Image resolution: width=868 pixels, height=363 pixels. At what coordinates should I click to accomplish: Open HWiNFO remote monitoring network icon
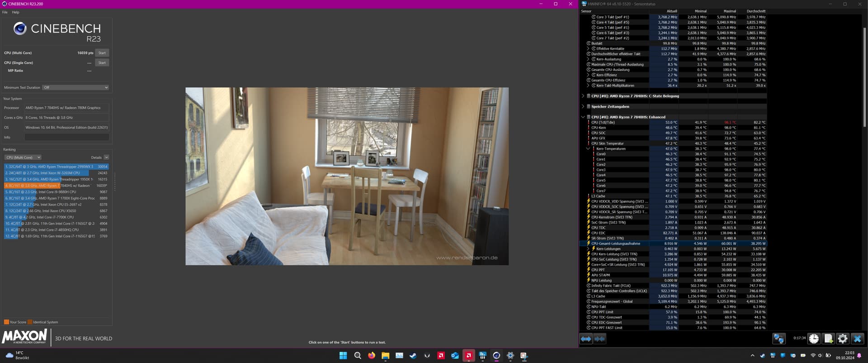778,339
